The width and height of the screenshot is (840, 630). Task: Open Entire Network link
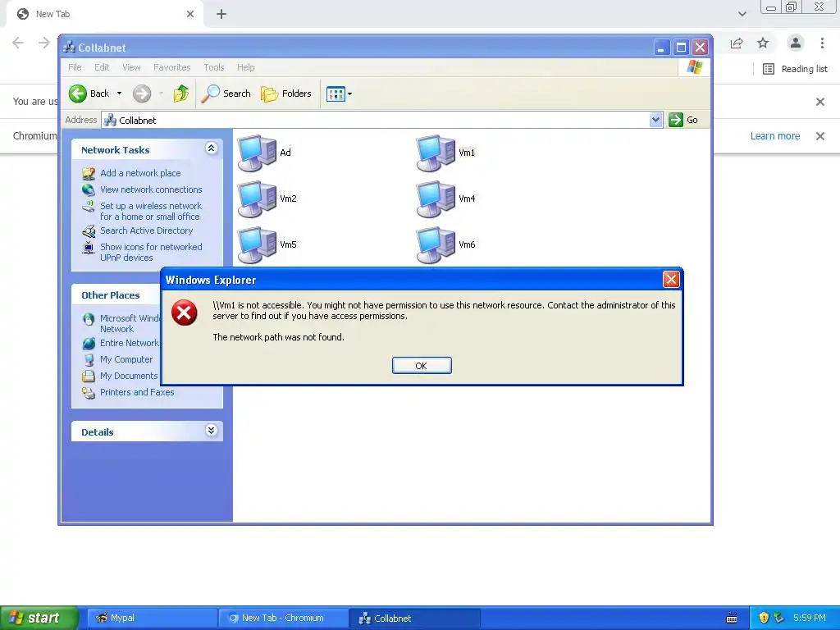pos(130,343)
